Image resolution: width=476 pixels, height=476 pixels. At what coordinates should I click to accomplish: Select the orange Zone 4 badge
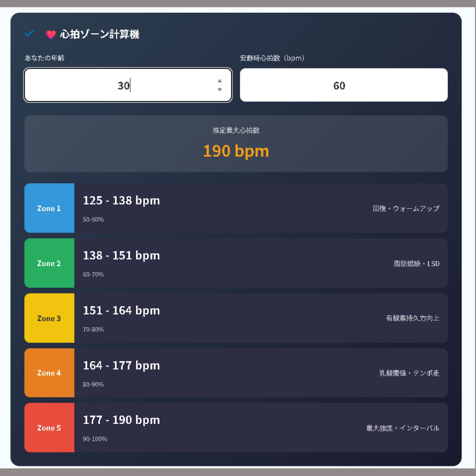tap(49, 373)
